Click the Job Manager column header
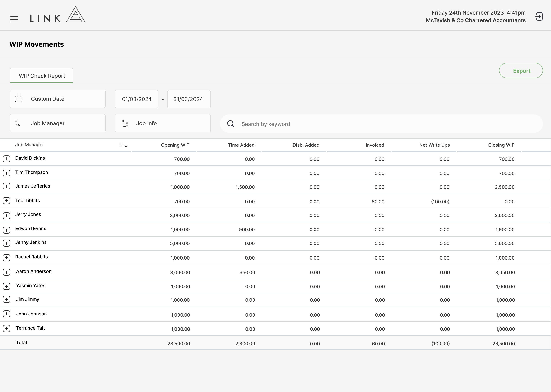The image size is (551, 392). click(30, 145)
